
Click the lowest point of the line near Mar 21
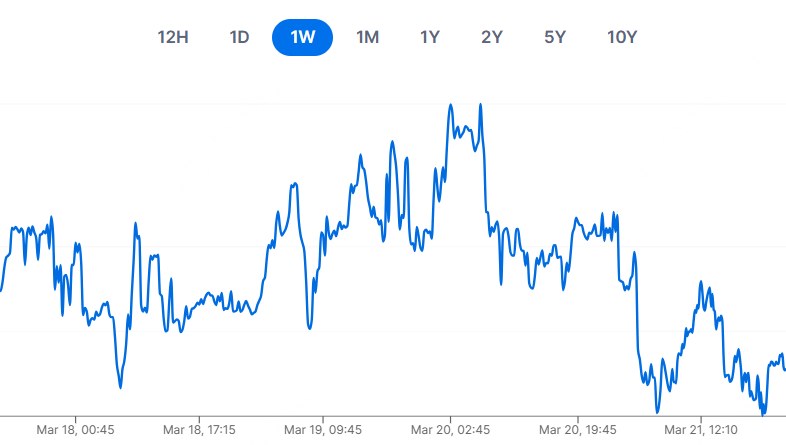pyautogui.click(x=763, y=411)
